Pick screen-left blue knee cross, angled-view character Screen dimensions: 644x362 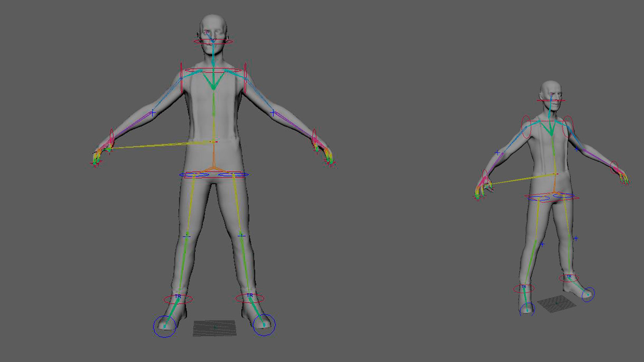tap(542, 244)
